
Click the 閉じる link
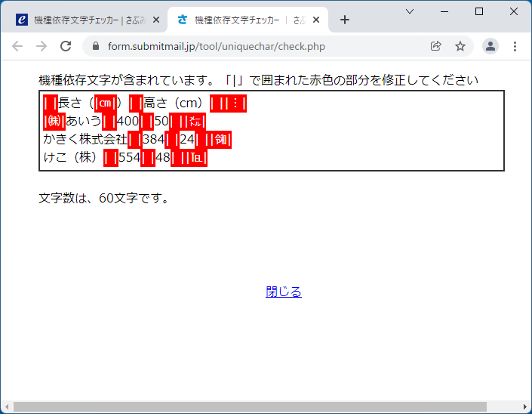pyautogui.click(x=284, y=292)
